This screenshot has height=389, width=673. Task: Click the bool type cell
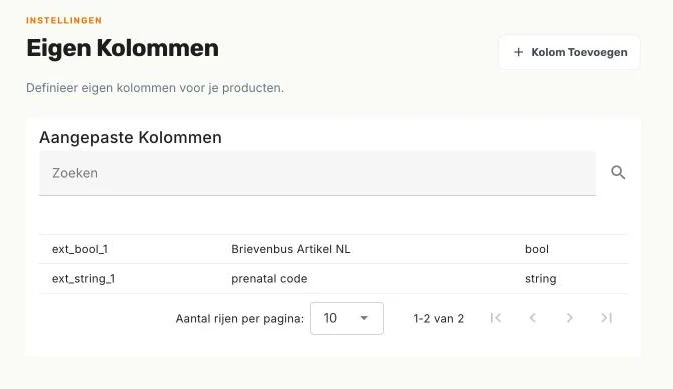537,249
